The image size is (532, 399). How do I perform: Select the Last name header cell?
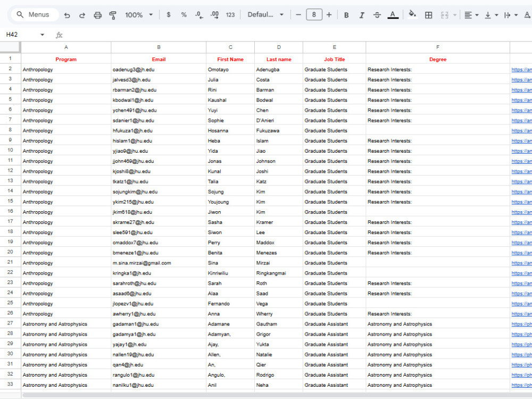pyautogui.click(x=279, y=59)
